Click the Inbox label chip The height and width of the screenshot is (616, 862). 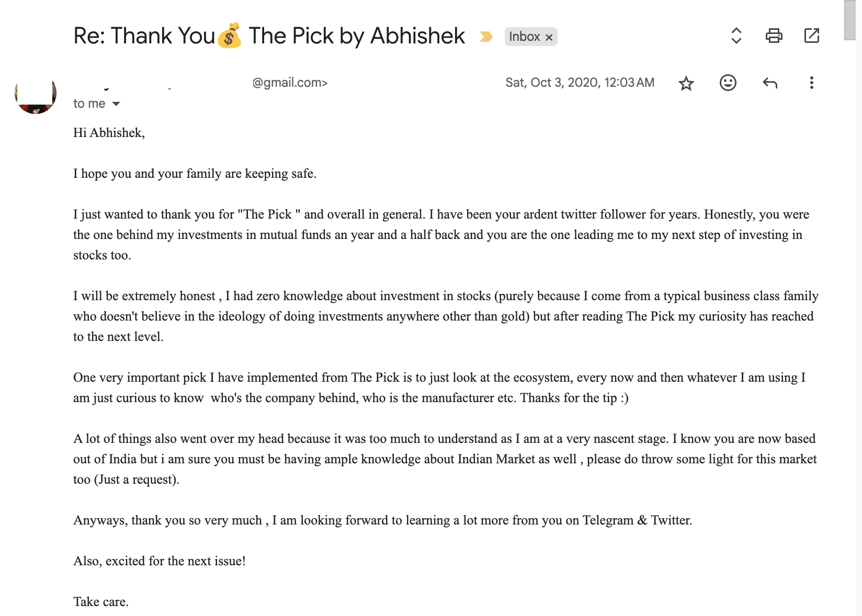(x=525, y=37)
